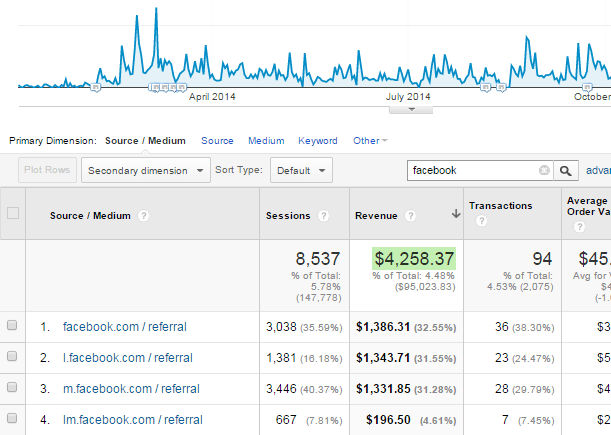
Task: Open help icon under Average Order Value
Action: pyautogui.click(x=579, y=226)
